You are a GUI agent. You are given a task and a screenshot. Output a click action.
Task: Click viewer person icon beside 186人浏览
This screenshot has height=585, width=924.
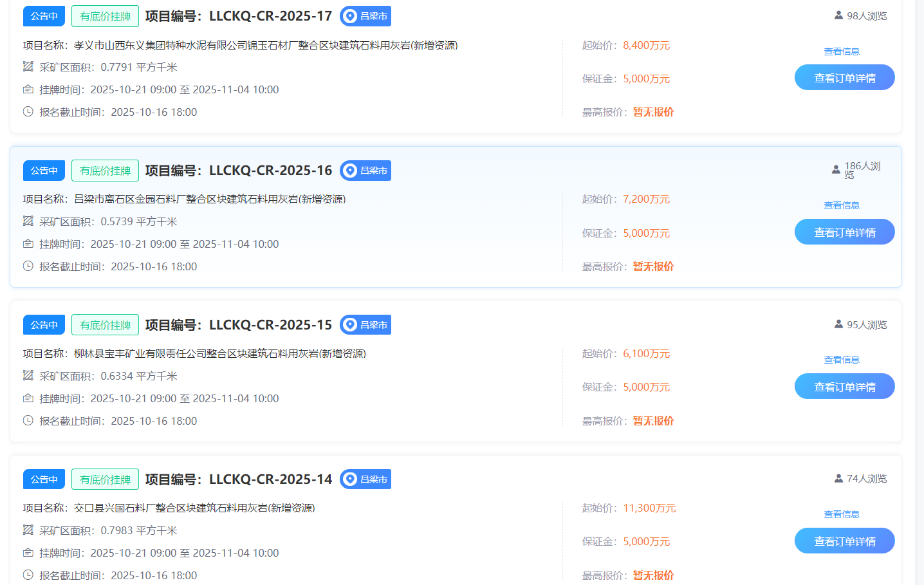pyautogui.click(x=836, y=170)
